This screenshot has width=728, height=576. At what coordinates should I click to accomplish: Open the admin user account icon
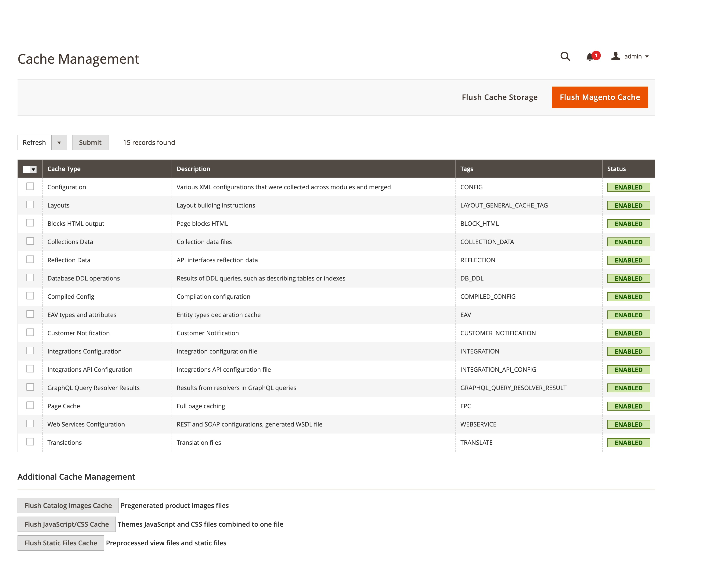pyautogui.click(x=615, y=56)
